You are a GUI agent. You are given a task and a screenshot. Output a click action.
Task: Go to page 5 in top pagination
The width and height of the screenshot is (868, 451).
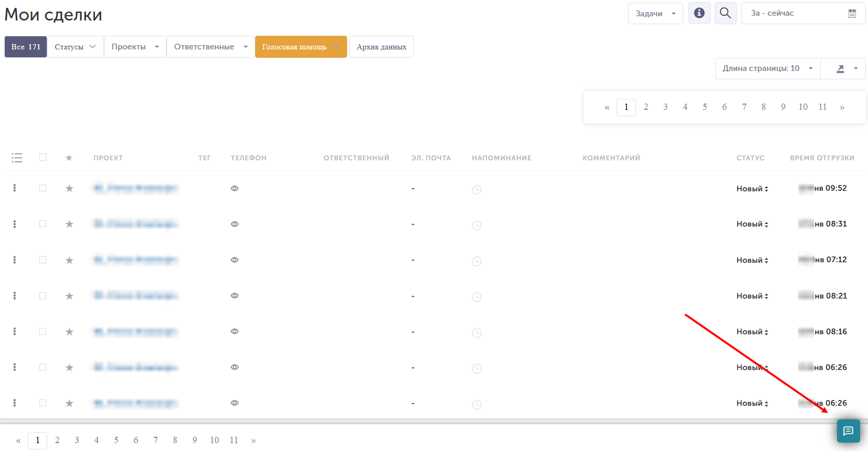[x=705, y=107]
